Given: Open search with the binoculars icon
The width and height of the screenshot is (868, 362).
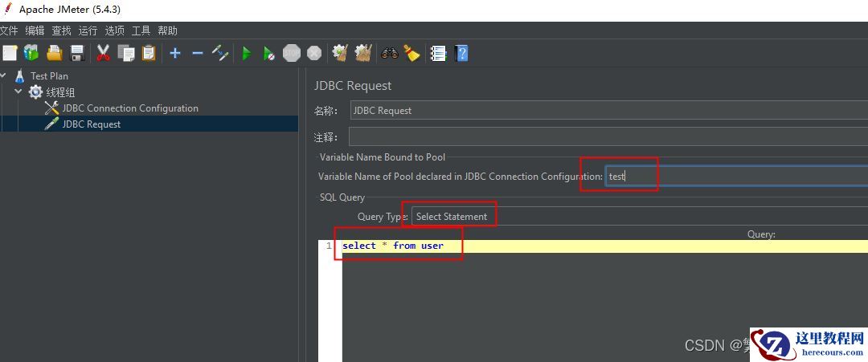Looking at the screenshot, I should click(390, 53).
